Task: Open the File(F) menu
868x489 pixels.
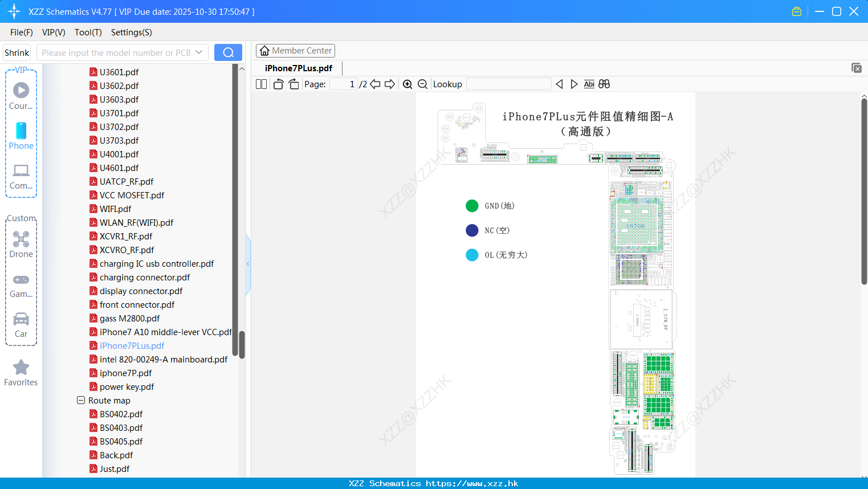Action: click(22, 32)
